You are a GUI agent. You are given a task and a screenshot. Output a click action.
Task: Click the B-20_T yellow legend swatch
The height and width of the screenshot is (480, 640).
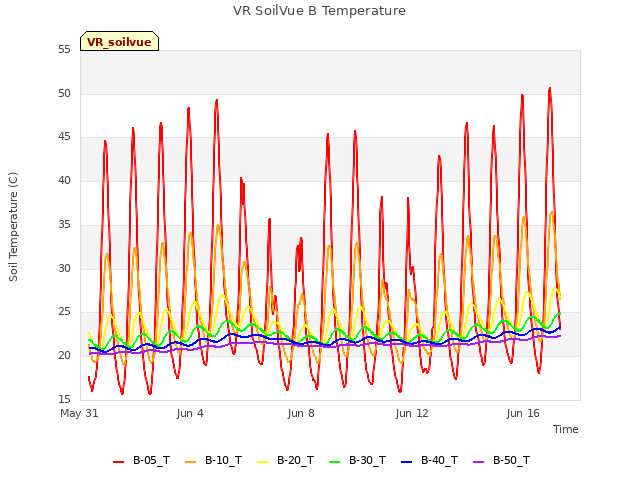pos(262,462)
